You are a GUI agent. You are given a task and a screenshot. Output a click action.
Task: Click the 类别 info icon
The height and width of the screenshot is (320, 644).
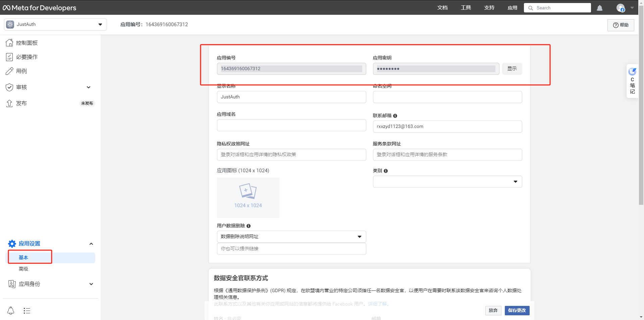coord(386,171)
